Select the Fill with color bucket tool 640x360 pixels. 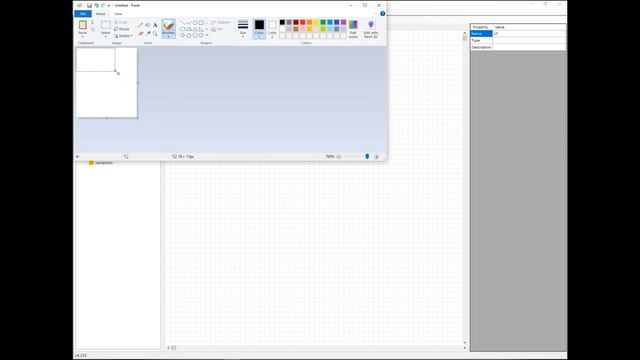coord(148,25)
